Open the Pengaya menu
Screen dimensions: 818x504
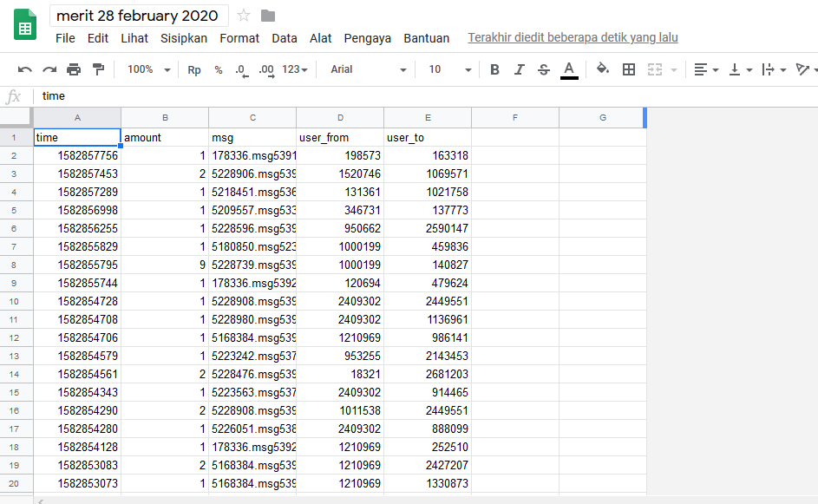click(367, 38)
